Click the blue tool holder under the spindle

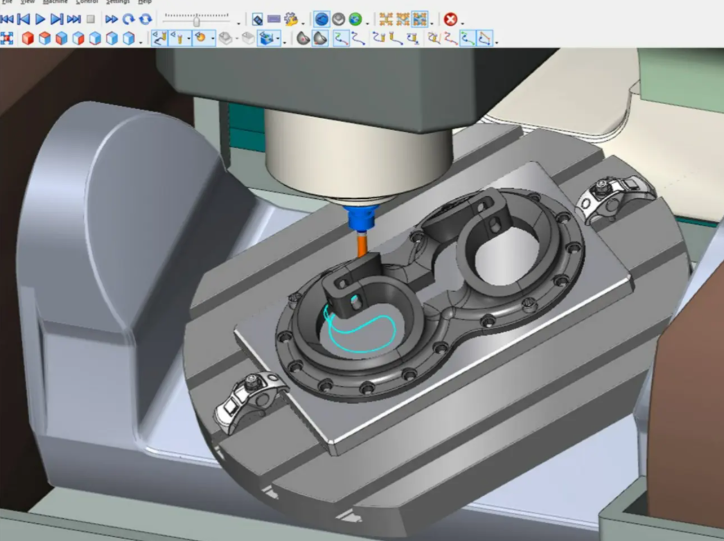click(x=362, y=218)
